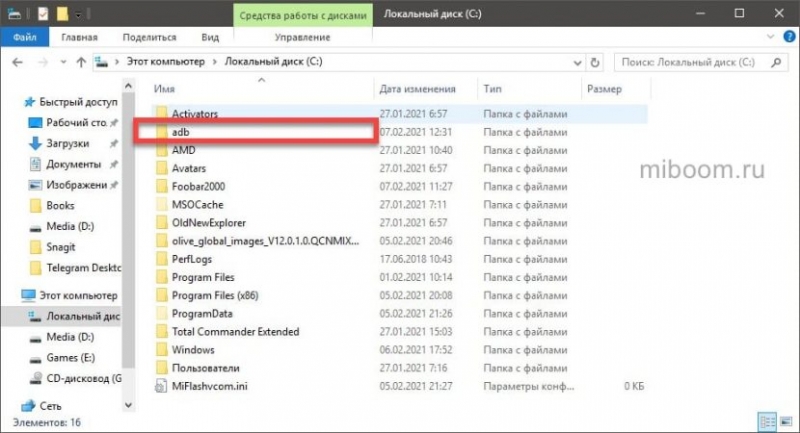This screenshot has width=800, height=433.
Task: Click quick access Properties toolbar icon
Action: [43, 14]
